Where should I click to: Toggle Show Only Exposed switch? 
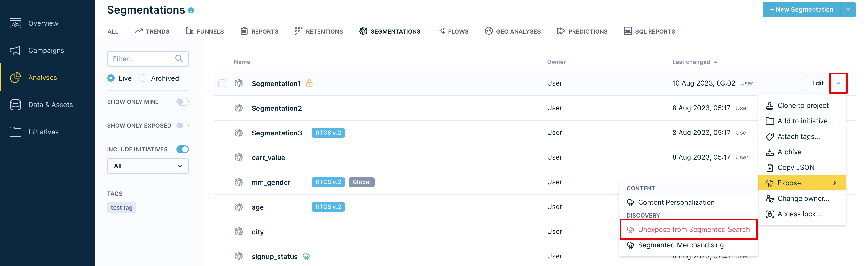coord(182,125)
